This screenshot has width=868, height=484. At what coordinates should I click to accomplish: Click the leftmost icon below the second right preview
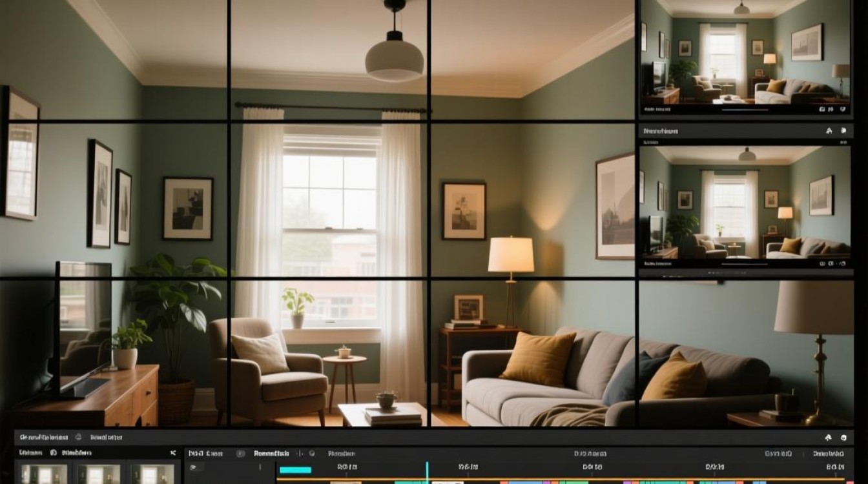tap(822, 263)
